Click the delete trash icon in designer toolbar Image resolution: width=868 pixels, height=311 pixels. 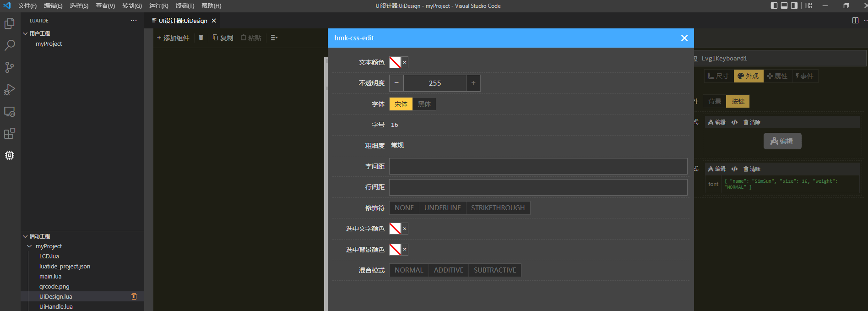pyautogui.click(x=201, y=38)
